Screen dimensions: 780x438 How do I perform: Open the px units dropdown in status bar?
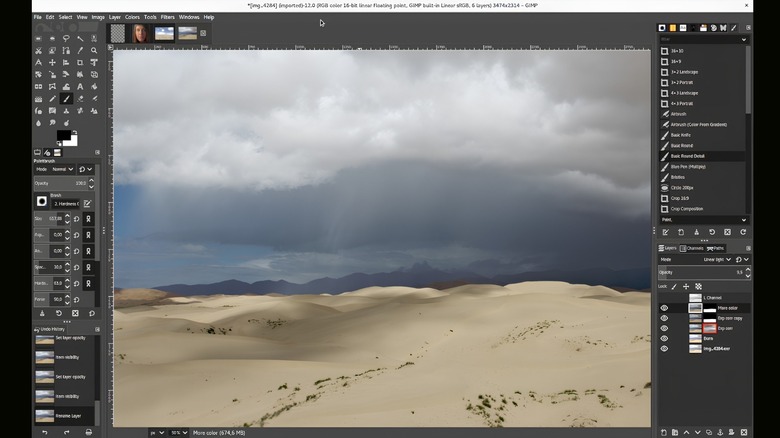[157, 433]
